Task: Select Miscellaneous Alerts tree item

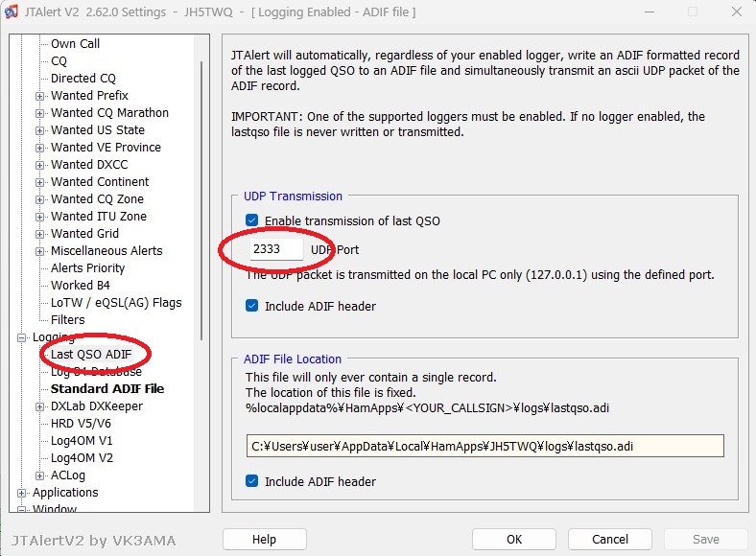Action: pyautogui.click(x=107, y=251)
